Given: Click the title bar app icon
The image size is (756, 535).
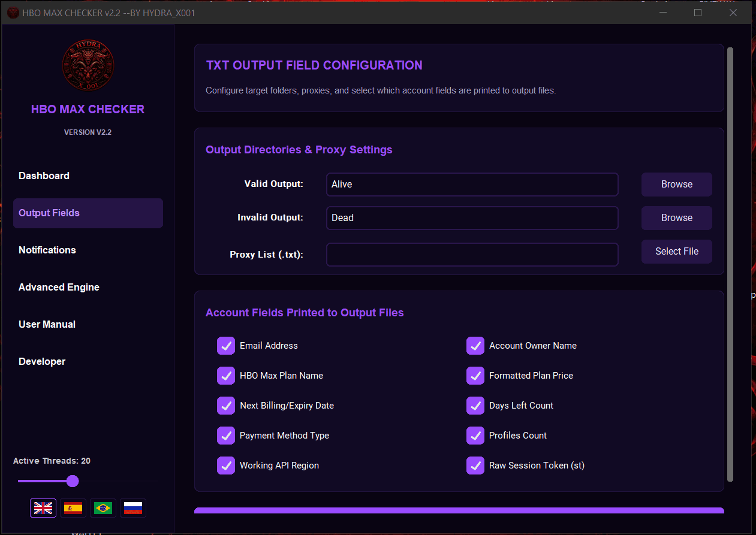Looking at the screenshot, I should pyautogui.click(x=13, y=13).
